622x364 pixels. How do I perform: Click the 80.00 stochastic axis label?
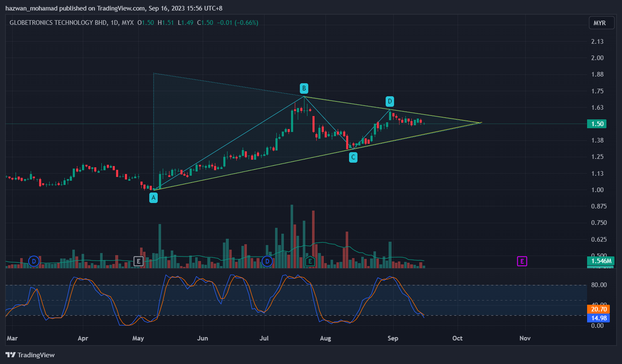[x=599, y=285]
